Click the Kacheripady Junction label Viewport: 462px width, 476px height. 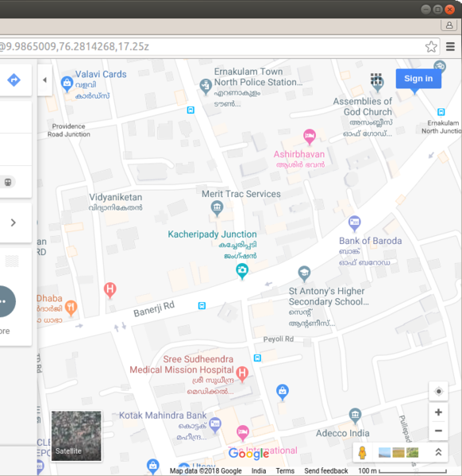(212, 234)
